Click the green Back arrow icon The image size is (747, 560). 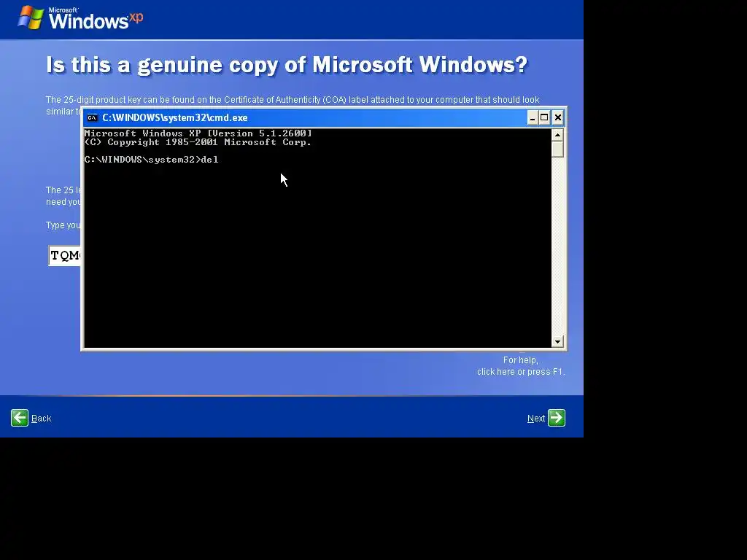click(x=20, y=418)
